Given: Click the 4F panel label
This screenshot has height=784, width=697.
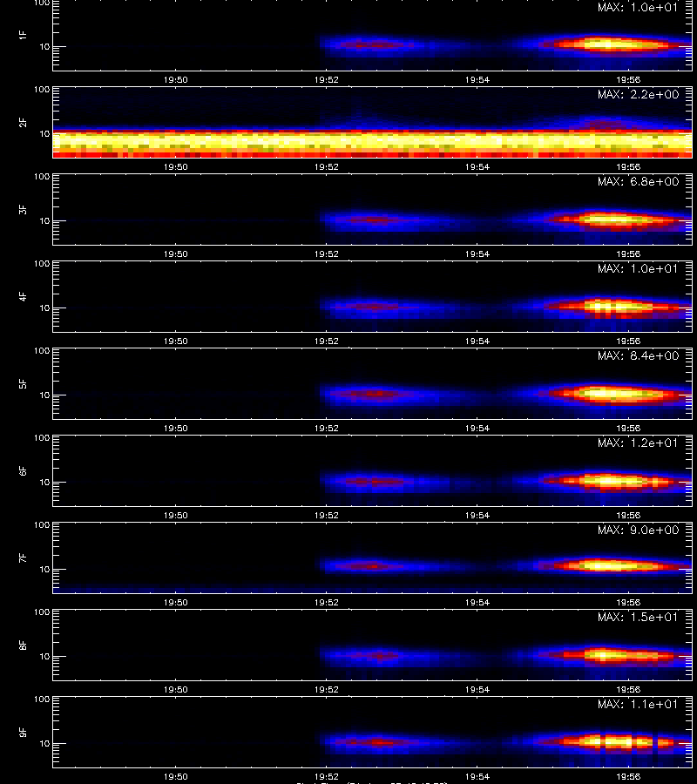Looking at the screenshot, I should [23, 296].
